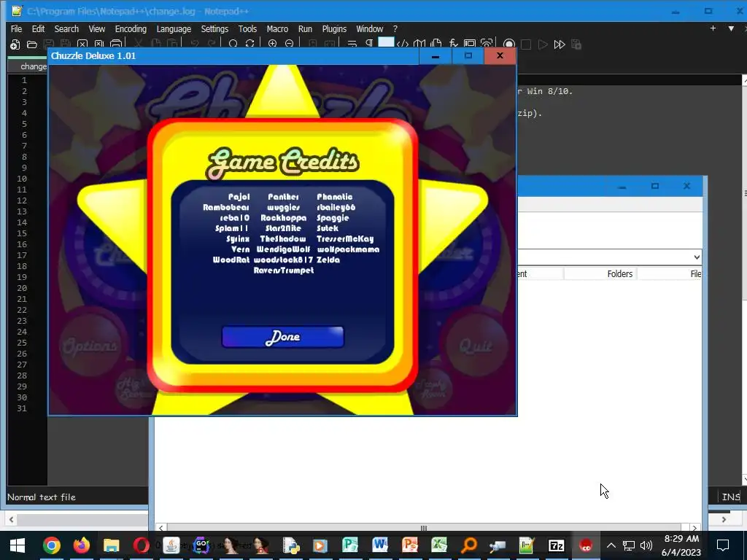Viewport: 747px width, 560px height.
Task: Open the Function List (fx) toolbar icon
Action: coord(453,44)
